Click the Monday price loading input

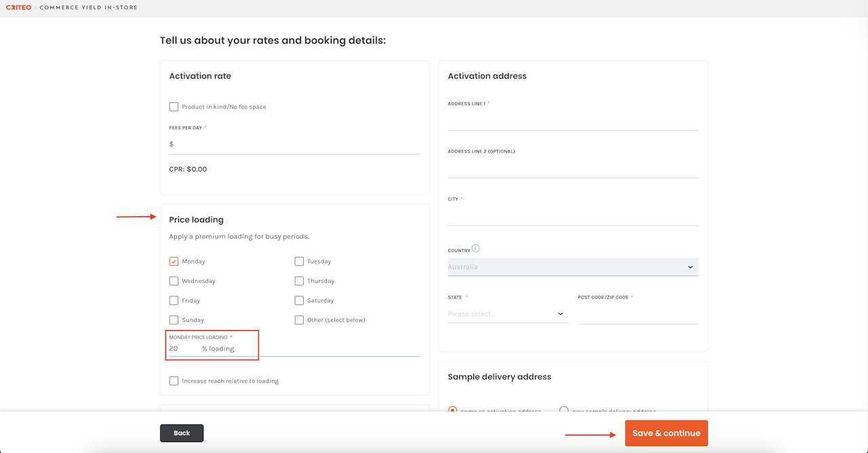[184, 349]
